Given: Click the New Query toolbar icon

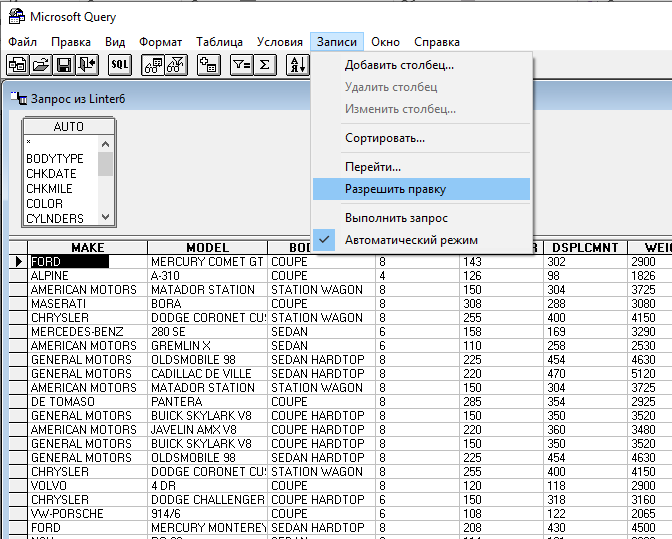Looking at the screenshot, I should tap(17, 65).
